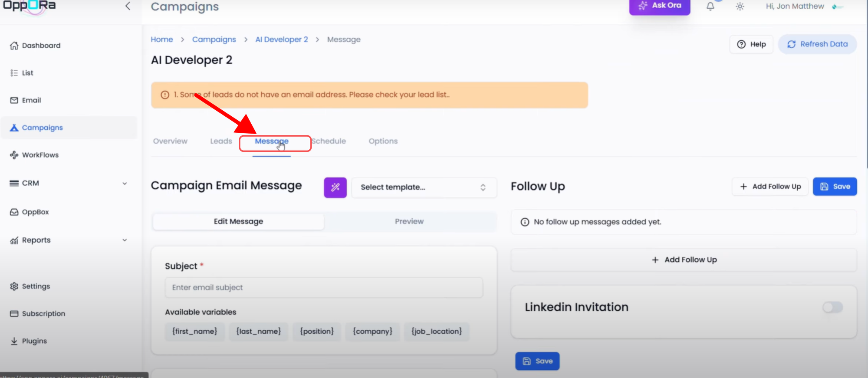Open Settings in the sidebar
Viewport: 868px width, 378px height.
(36, 286)
